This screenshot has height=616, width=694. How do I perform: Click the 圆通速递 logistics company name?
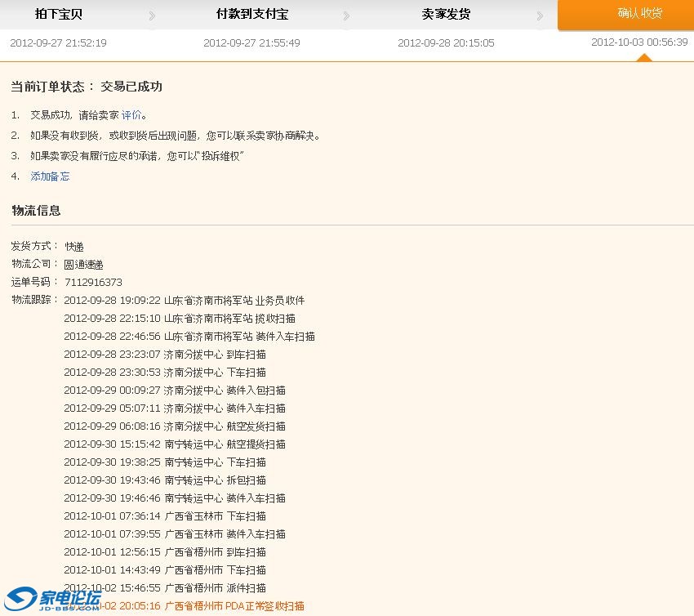(x=83, y=265)
